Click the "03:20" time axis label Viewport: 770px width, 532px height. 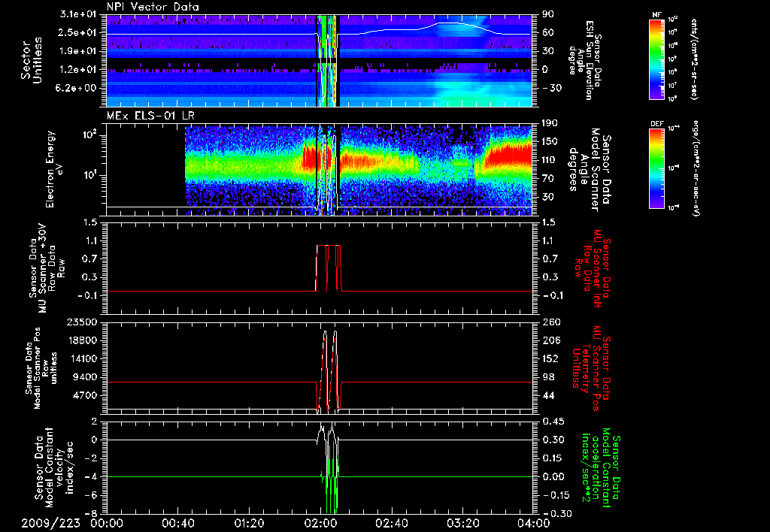click(x=462, y=523)
